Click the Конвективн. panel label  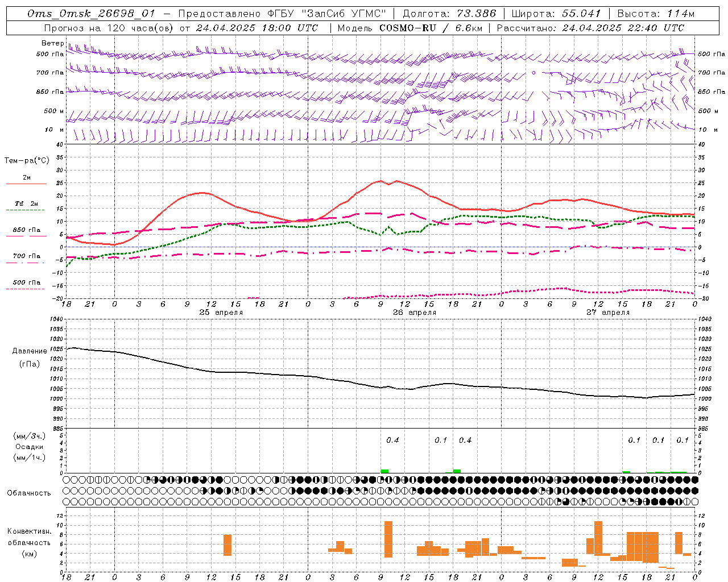(x=29, y=531)
